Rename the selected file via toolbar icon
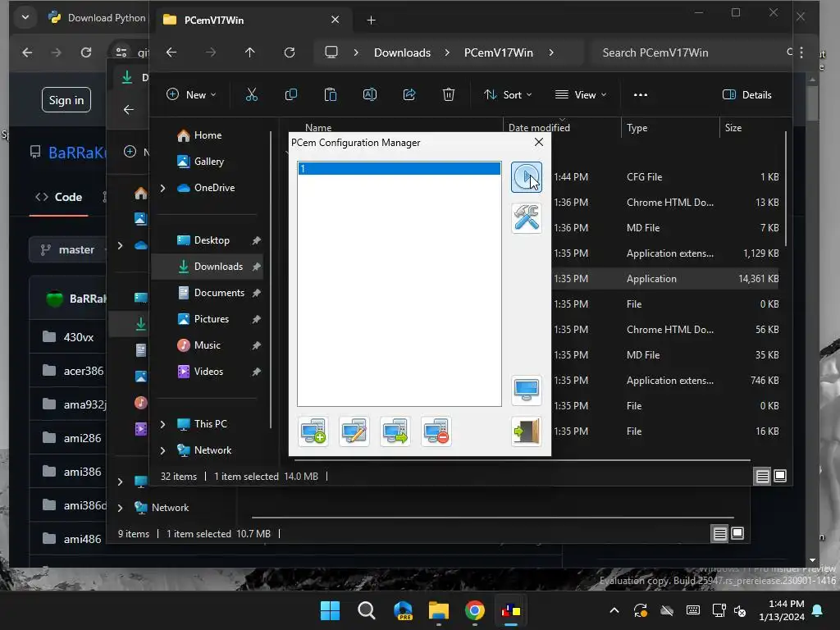 pos(370,95)
